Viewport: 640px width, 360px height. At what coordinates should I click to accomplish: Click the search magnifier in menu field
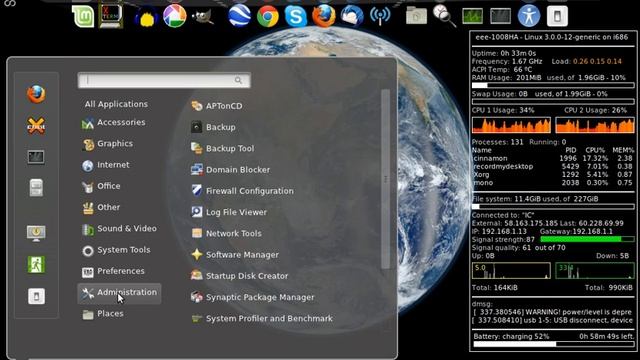tap(239, 80)
